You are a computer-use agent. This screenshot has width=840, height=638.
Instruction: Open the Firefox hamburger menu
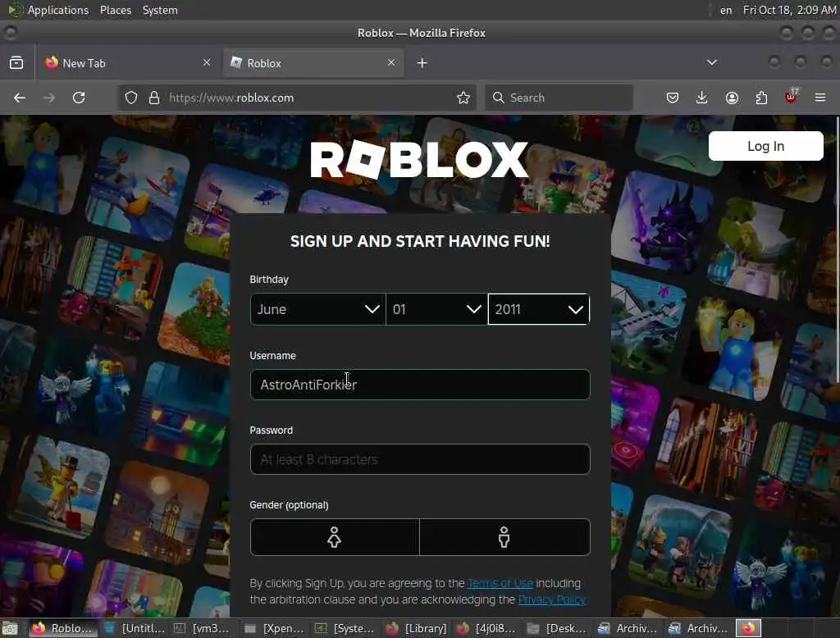820,98
